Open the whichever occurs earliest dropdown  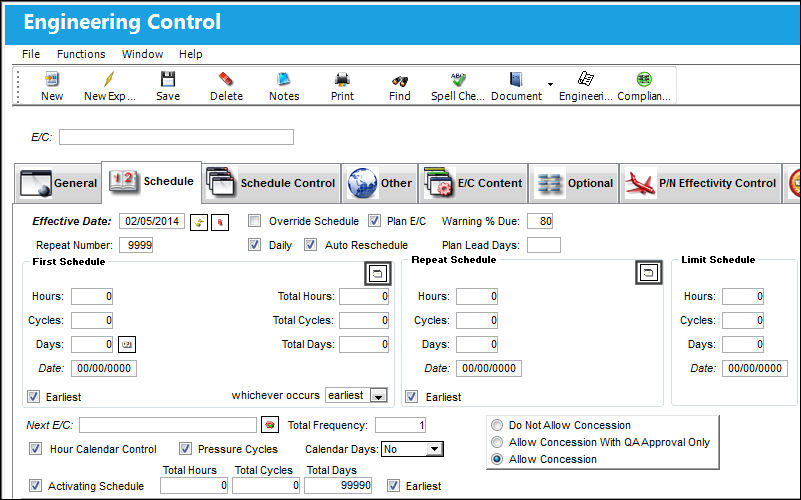(379, 396)
